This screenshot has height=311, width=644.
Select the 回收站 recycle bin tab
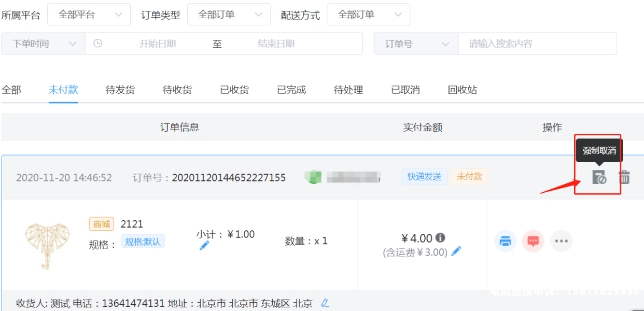[463, 90]
